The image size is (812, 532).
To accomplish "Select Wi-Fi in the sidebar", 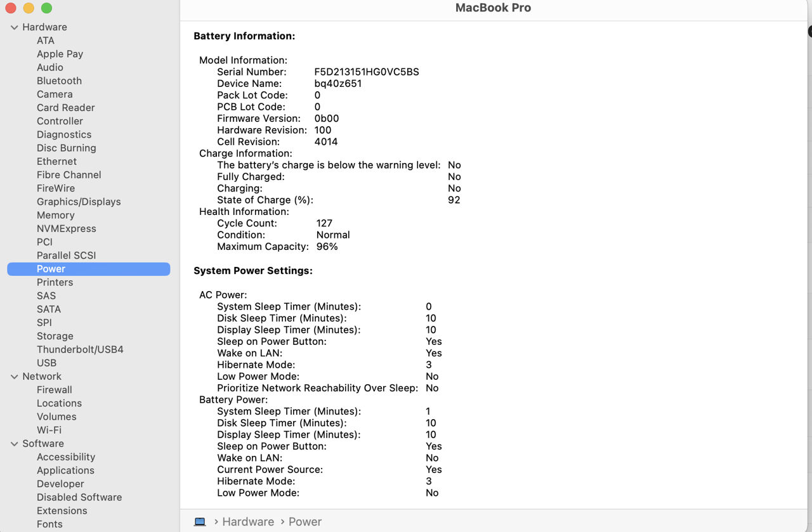I will coord(49,430).
